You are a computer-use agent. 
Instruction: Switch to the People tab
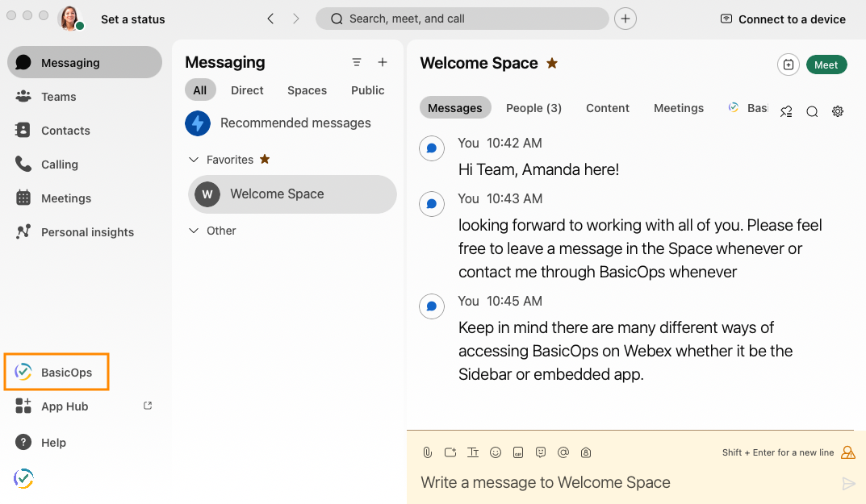point(533,108)
